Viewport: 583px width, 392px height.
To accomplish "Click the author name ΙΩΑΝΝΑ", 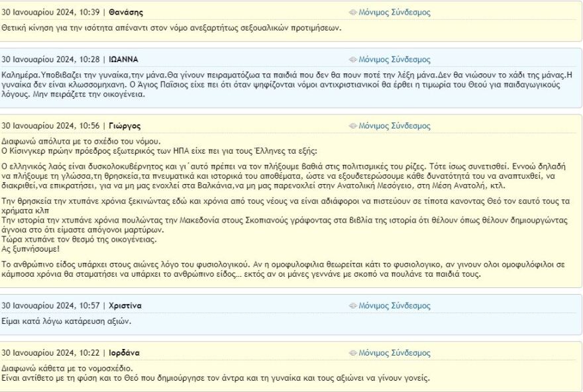I will click(x=123, y=60).
